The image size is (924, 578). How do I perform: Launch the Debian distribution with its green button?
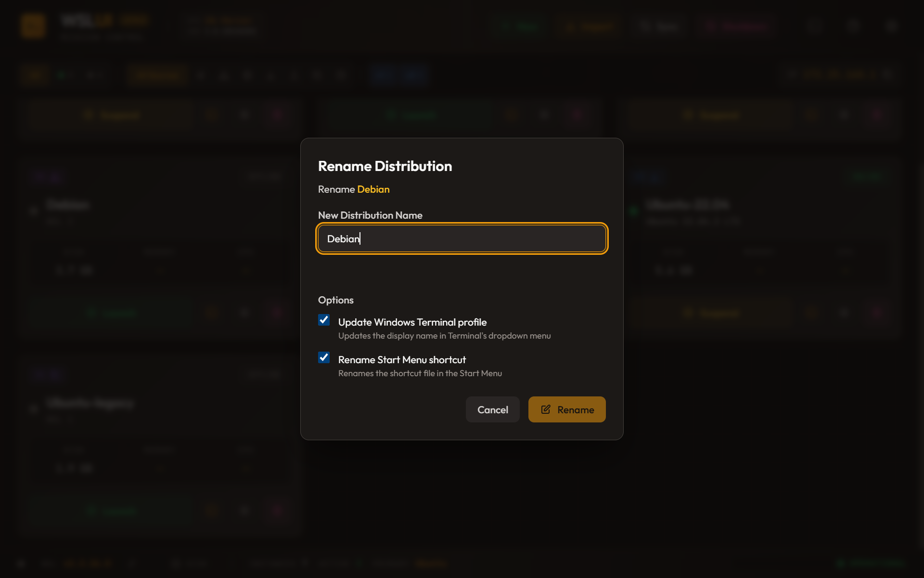[112, 313]
